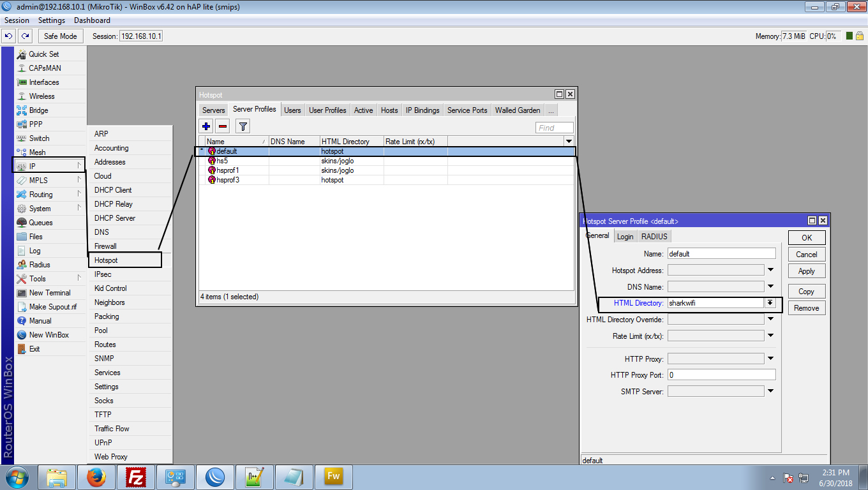Open Files in sidebar
Image resolution: width=868 pixels, height=490 pixels.
coord(50,237)
